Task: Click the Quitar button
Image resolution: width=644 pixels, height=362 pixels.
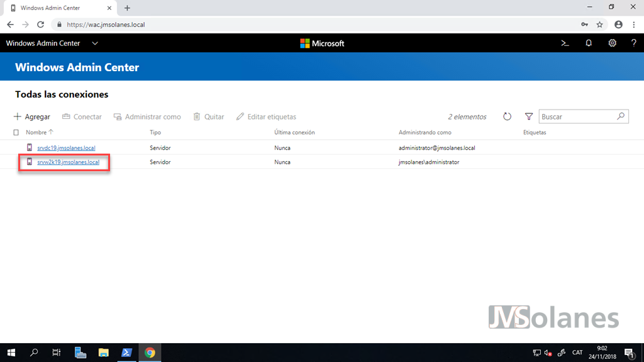Action: point(209,117)
